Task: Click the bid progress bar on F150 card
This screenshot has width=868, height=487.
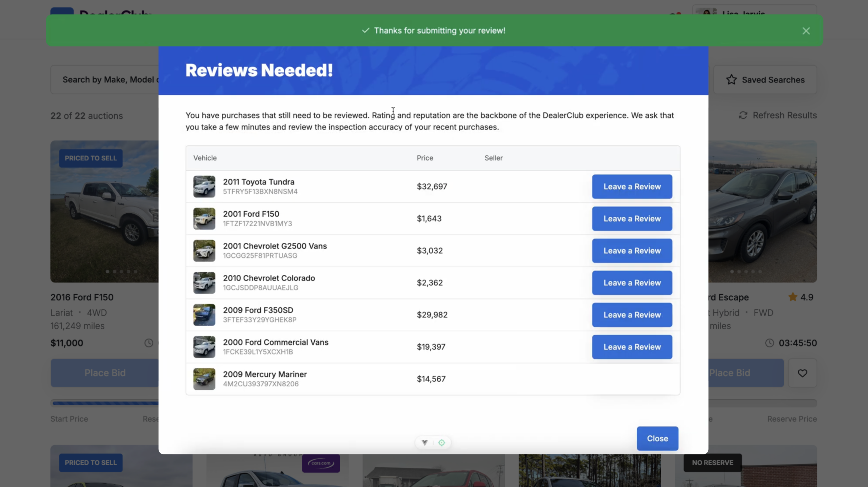Action: (x=105, y=403)
